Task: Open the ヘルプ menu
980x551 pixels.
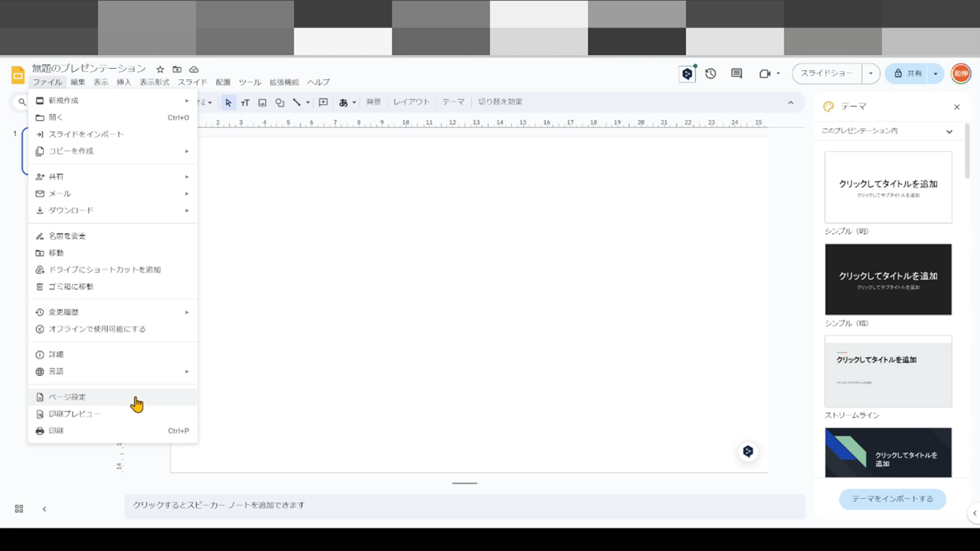Action: [x=318, y=82]
